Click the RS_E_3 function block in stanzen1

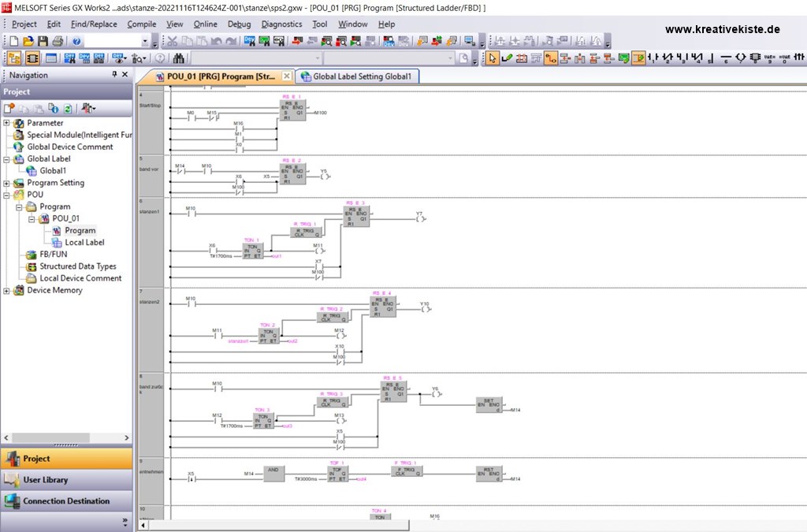[356, 217]
